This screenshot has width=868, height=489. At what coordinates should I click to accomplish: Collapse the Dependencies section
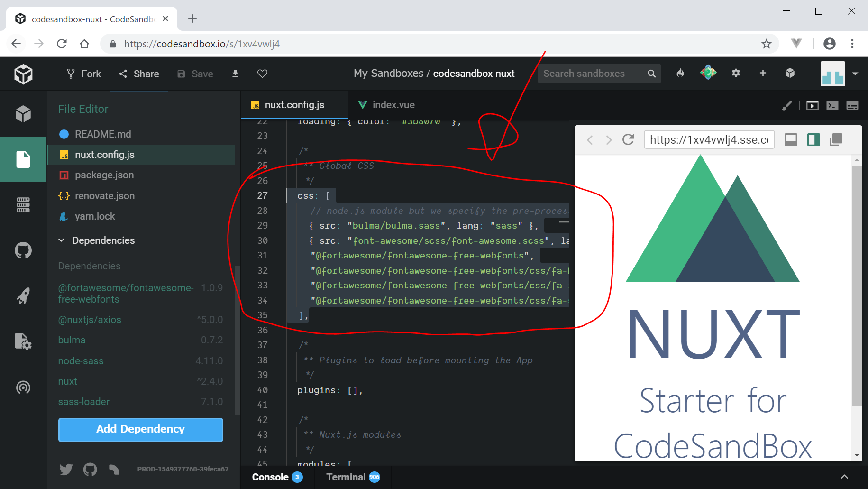(x=62, y=240)
